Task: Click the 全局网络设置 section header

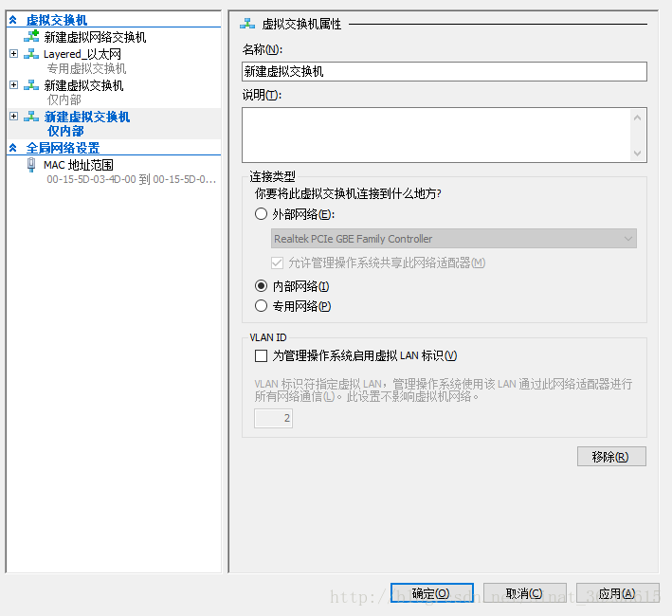Action: pyautogui.click(x=63, y=148)
